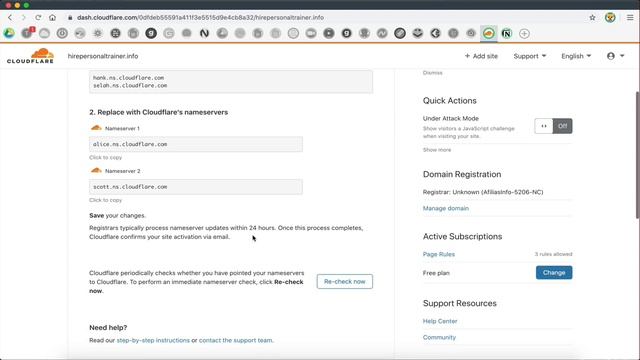This screenshot has height=360, width=640.
Task: Open the Notion pinned tab
Action: click(507, 33)
